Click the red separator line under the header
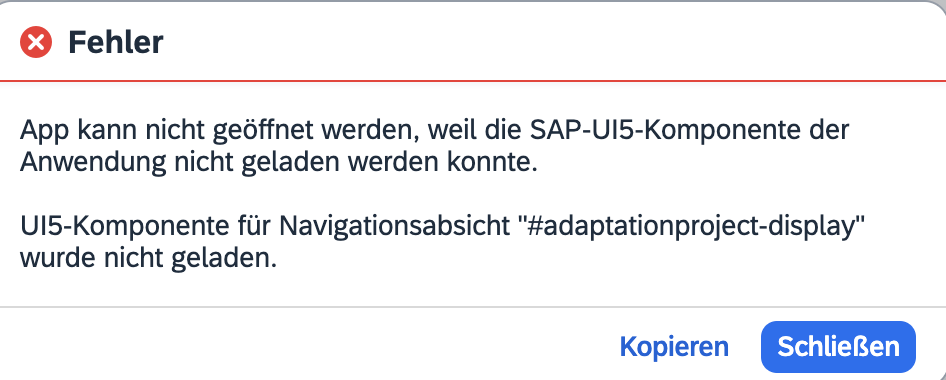This screenshot has width=946, height=380. (x=473, y=80)
